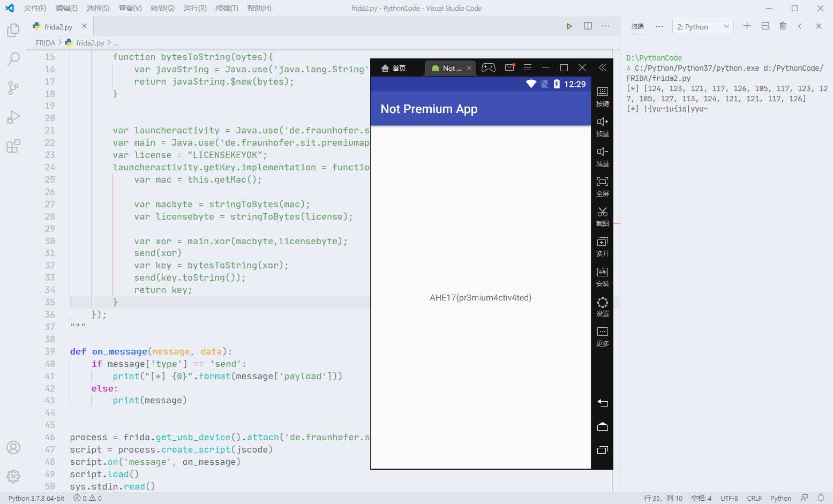The width and height of the screenshot is (833, 504).
Task: Click line number 35 in the gutter
Action: point(50,302)
